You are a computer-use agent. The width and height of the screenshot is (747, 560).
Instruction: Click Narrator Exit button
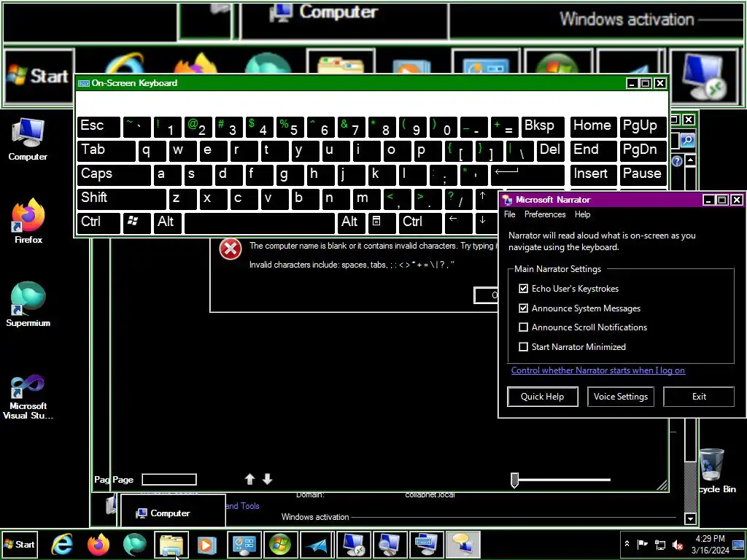click(699, 397)
